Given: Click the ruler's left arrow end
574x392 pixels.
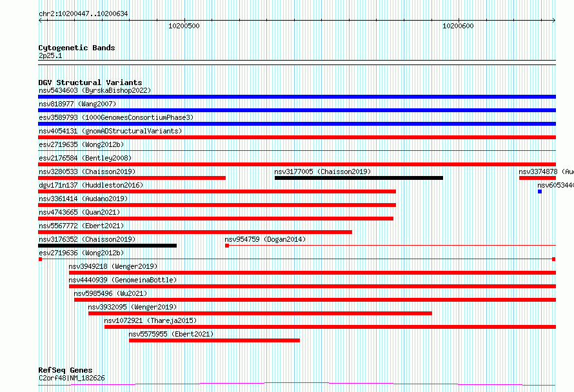Looking at the screenshot, I should [x=40, y=20].
